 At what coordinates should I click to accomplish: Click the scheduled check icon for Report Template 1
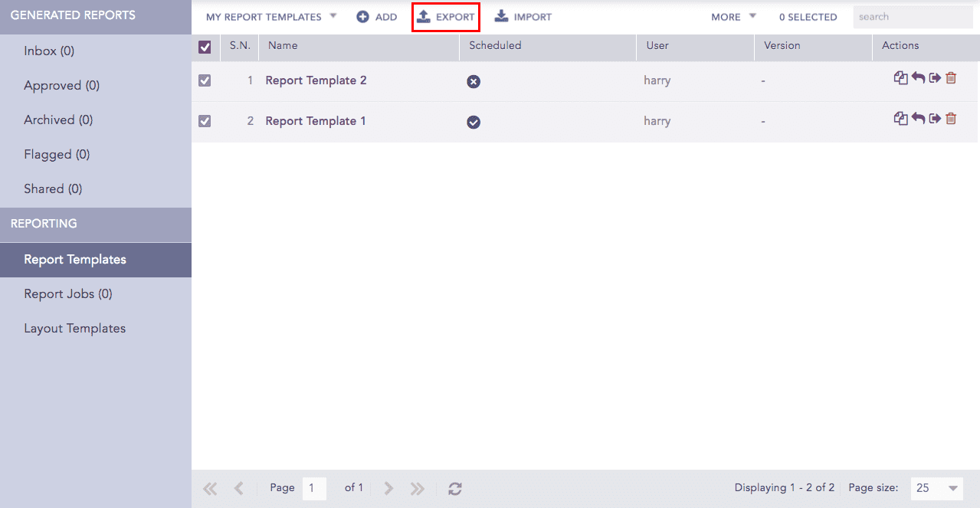pos(474,122)
